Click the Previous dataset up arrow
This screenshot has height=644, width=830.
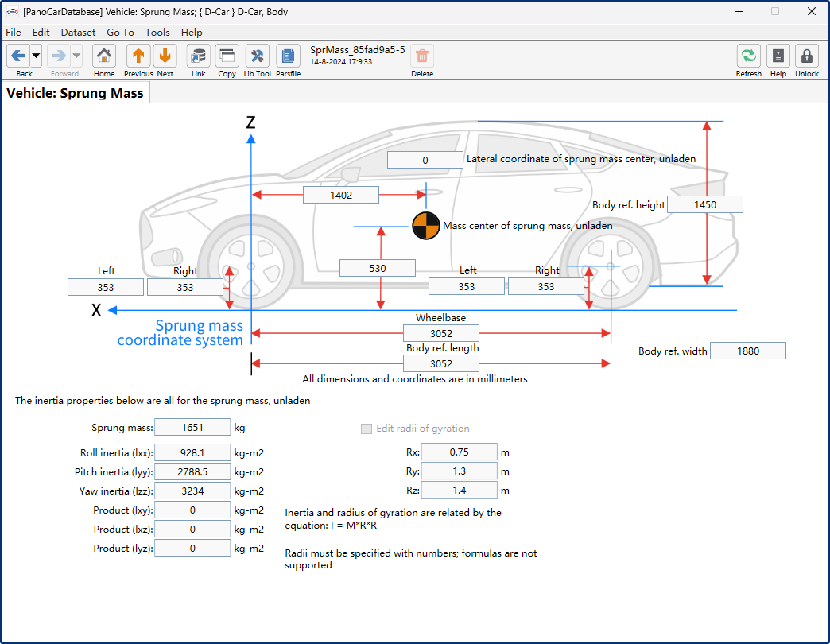tap(138, 56)
